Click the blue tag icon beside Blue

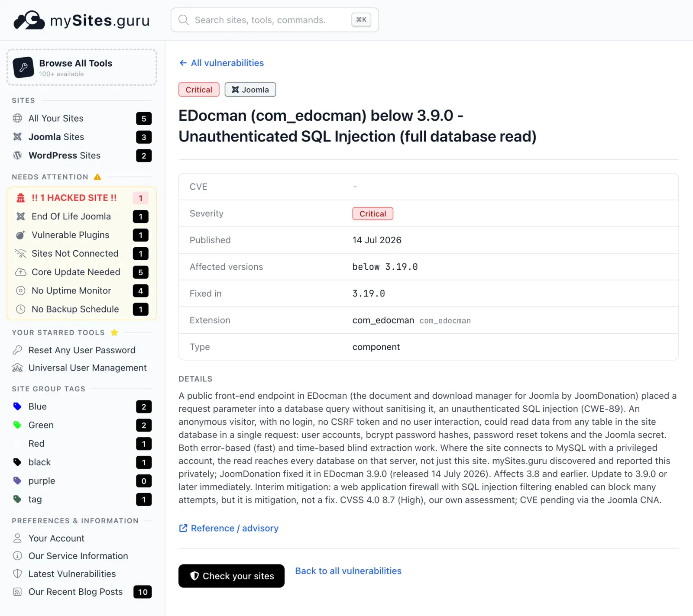(x=17, y=406)
